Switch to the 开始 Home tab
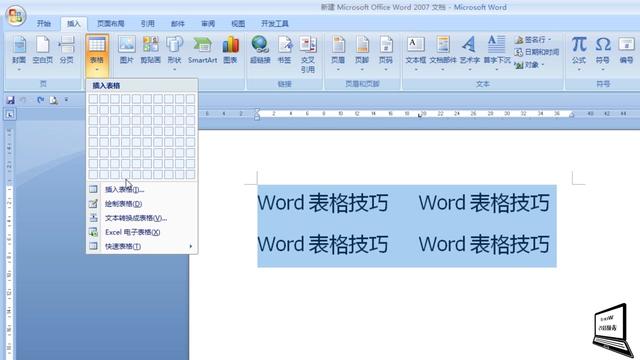The image size is (640, 360). 44,24
